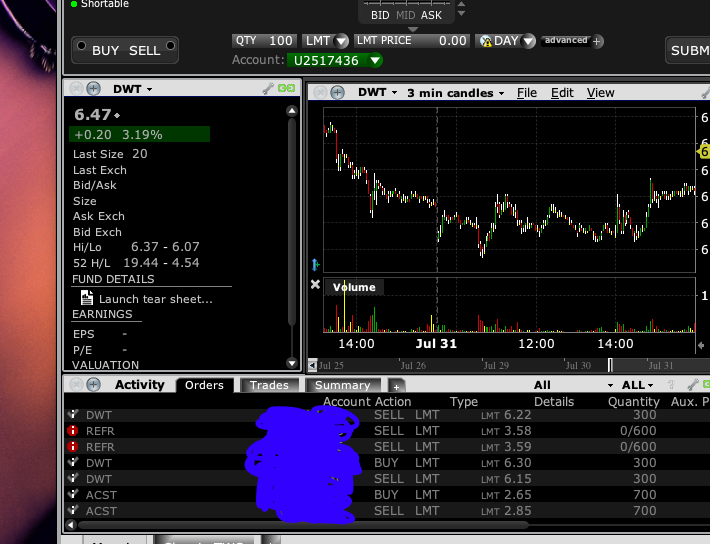Open the quote panel wrench settings
Image resolution: width=710 pixels, height=544 pixels.
coord(268,88)
